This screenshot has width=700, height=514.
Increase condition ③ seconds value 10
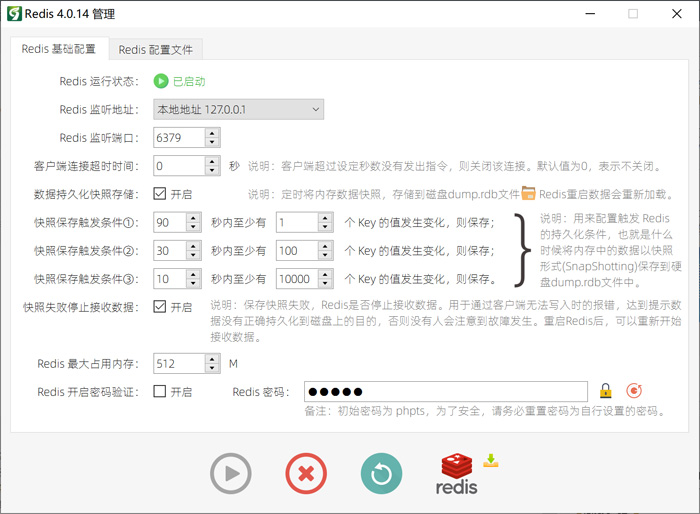[193, 274]
